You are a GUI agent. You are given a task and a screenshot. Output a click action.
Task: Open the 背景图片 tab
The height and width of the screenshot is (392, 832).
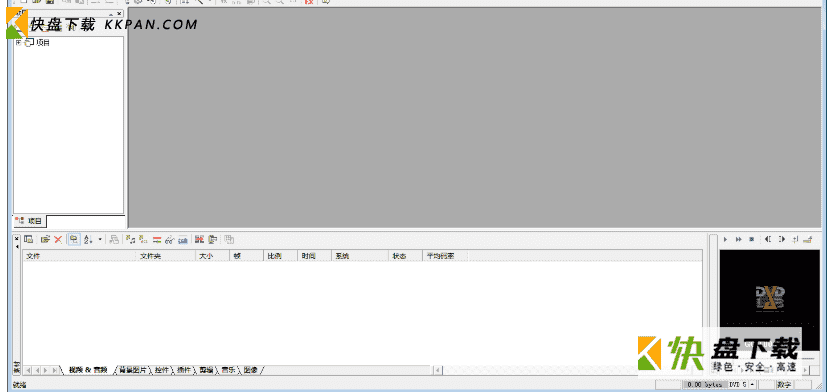(x=133, y=370)
